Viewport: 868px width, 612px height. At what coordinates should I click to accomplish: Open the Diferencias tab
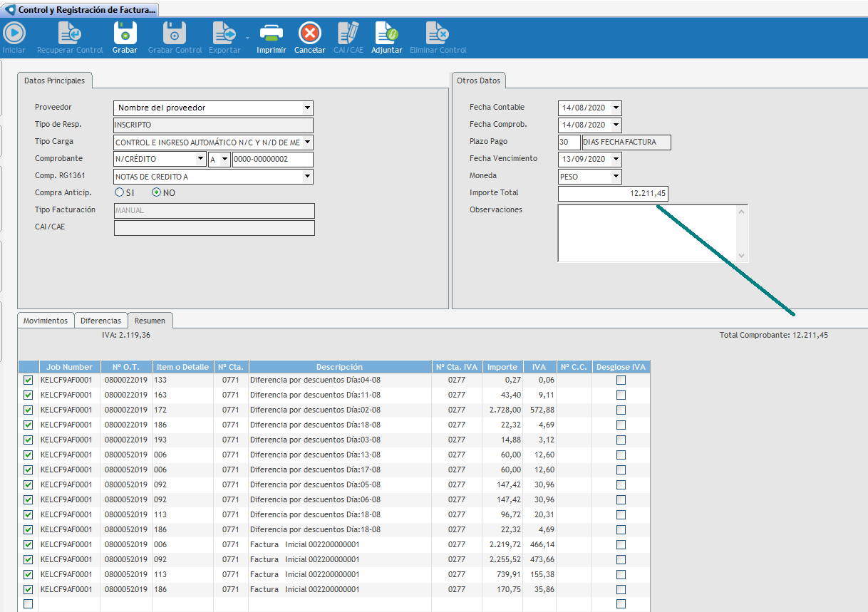pyautogui.click(x=100, y=321)
